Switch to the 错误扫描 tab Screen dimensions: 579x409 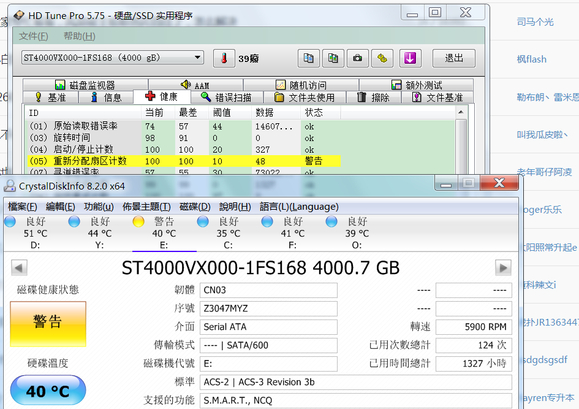[x=227, y=97]
